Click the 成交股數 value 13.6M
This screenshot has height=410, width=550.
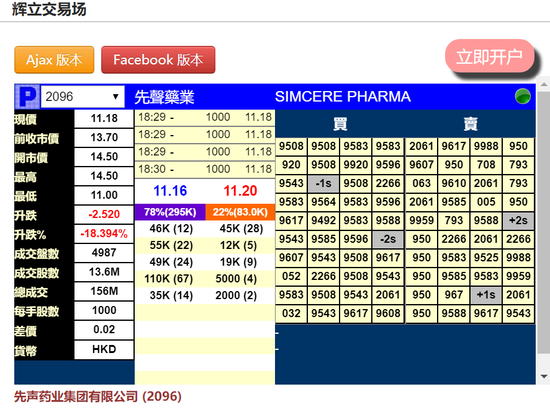(x=104, y=272)
